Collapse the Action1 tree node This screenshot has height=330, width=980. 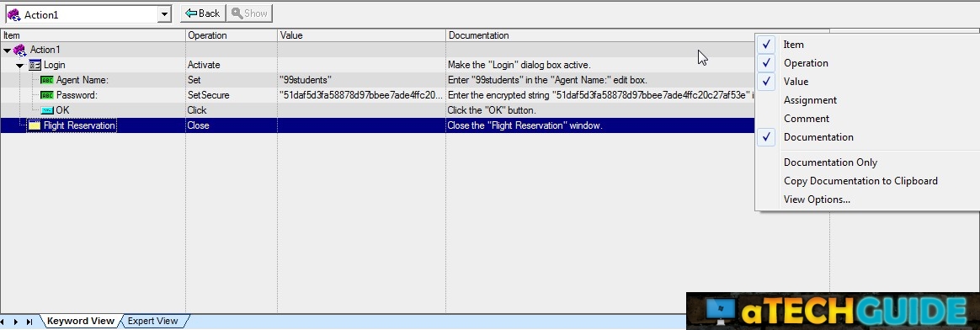tap(7, 50)
